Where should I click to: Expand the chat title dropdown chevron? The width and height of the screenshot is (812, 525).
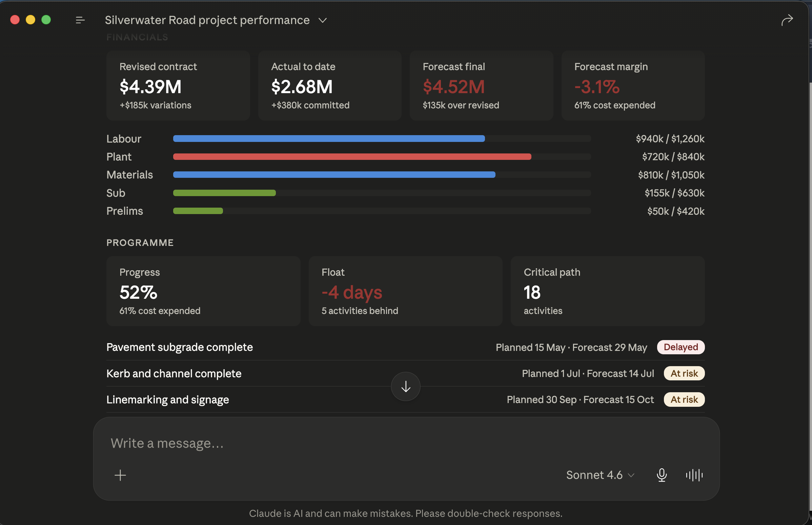(322, 20)
